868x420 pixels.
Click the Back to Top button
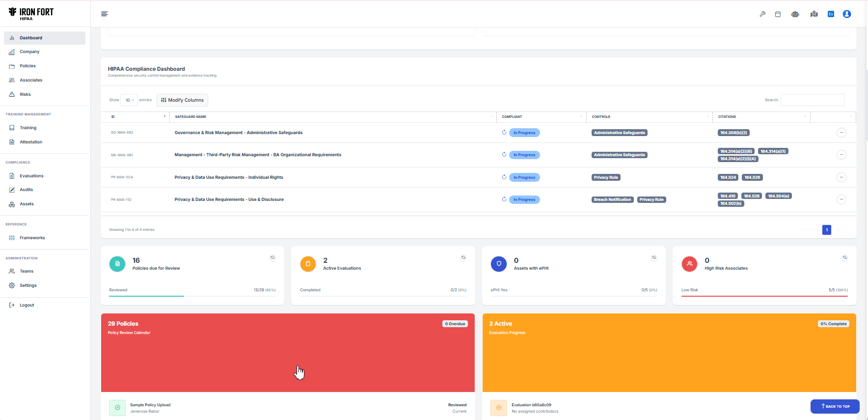835,406
